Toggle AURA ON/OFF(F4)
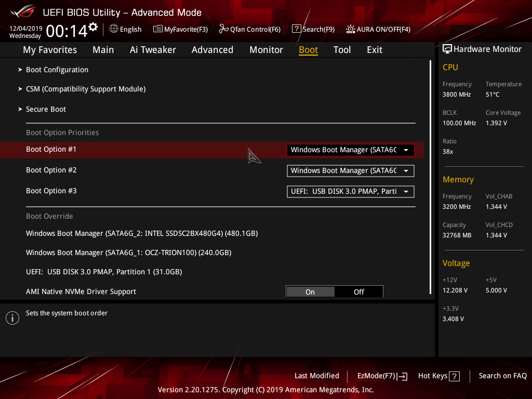This screenshot has height=399, width=532. [378, 29]
